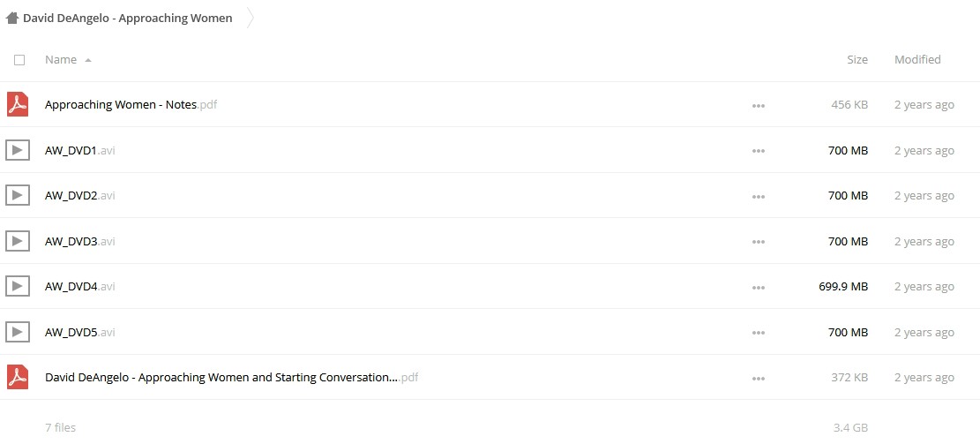
Task: Open more actions for Approaching Women - Notes.pdf
Action: pos(759,106)
